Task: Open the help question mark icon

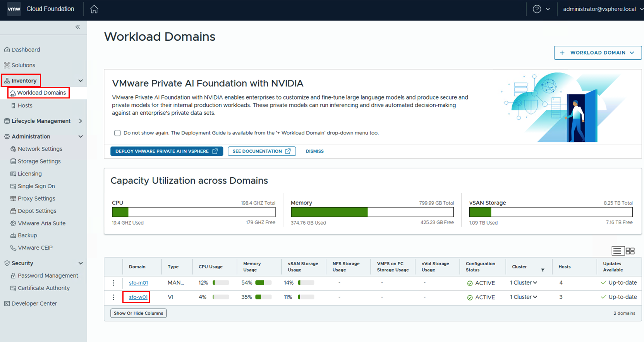Action: (537, 9)
